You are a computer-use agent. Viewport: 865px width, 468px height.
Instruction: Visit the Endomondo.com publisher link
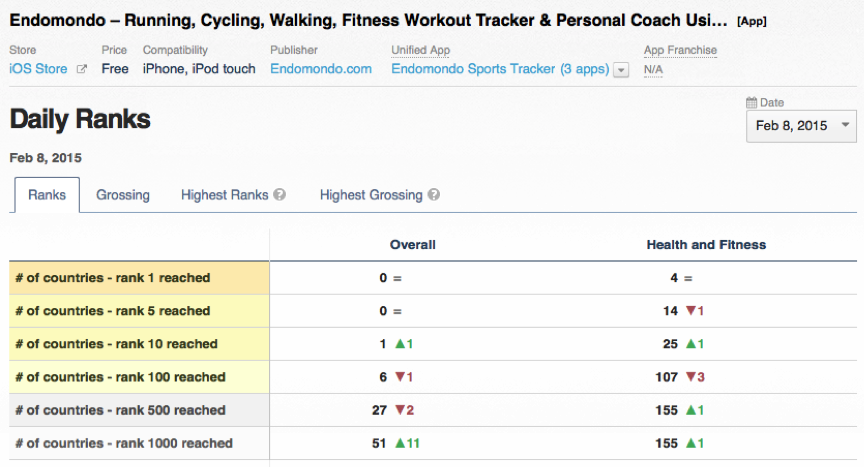pos(321,69)
